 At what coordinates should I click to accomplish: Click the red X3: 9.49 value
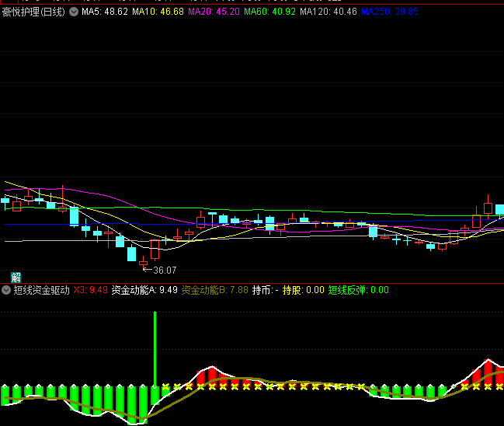coord(90,290)
